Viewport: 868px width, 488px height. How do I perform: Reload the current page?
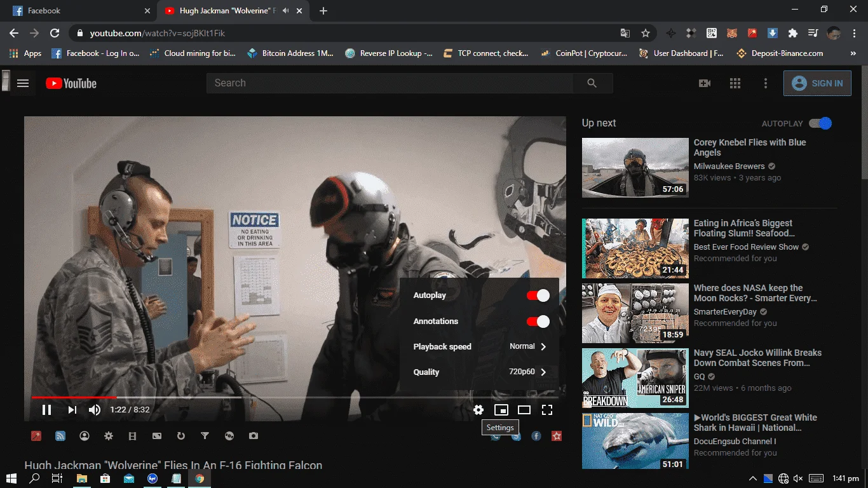(55, 33)
